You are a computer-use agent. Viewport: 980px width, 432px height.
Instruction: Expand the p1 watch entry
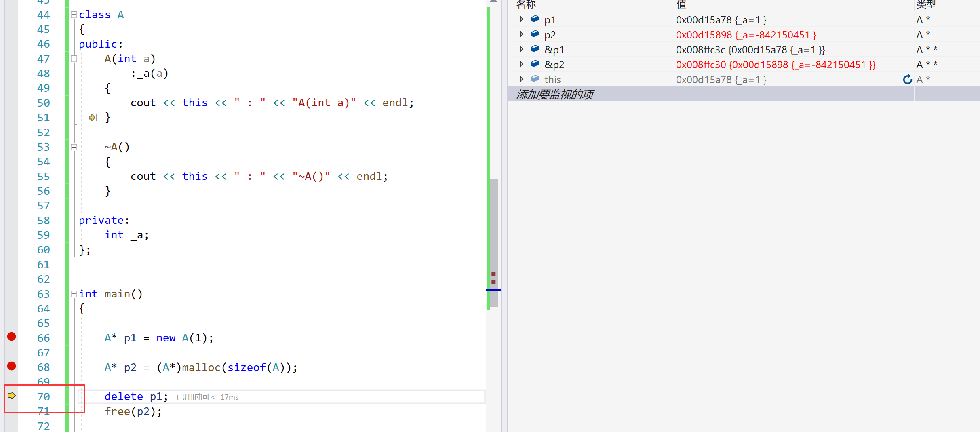(521, 19)
